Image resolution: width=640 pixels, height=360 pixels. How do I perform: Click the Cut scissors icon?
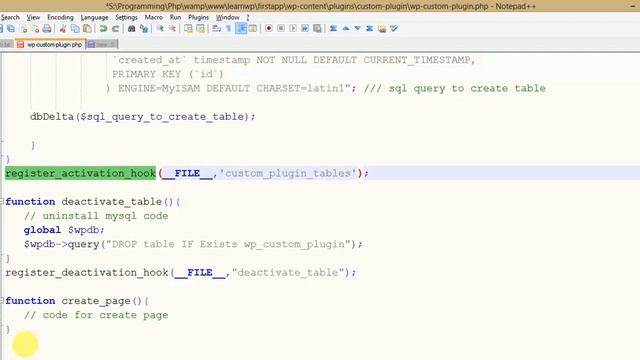pyautogui.click(x=62, y=29)
